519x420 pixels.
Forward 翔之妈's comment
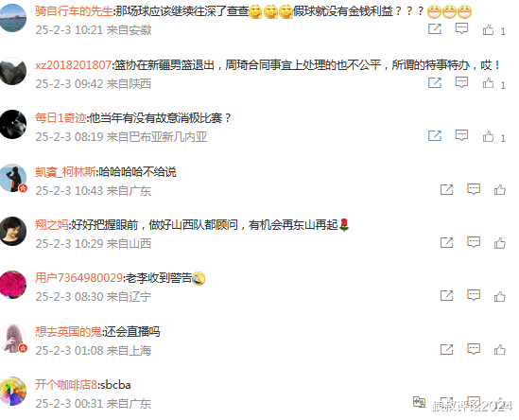[x=446, y=242]
